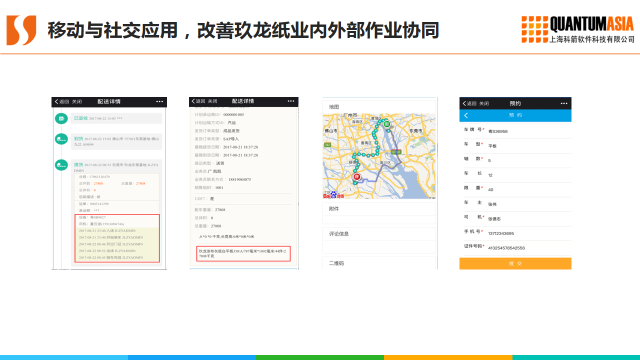Tap the 东莞市 label on the map
Image resolution: width=640 pixels, height=360 pixels.
416,131
